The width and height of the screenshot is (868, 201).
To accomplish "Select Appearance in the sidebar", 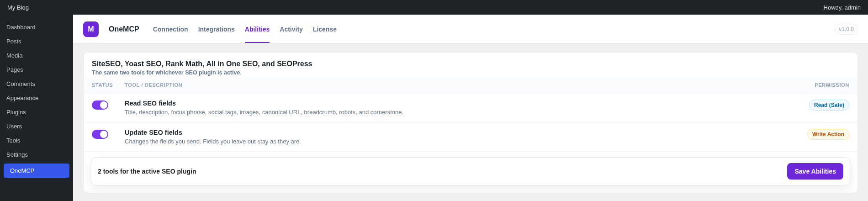I will 37,98.
